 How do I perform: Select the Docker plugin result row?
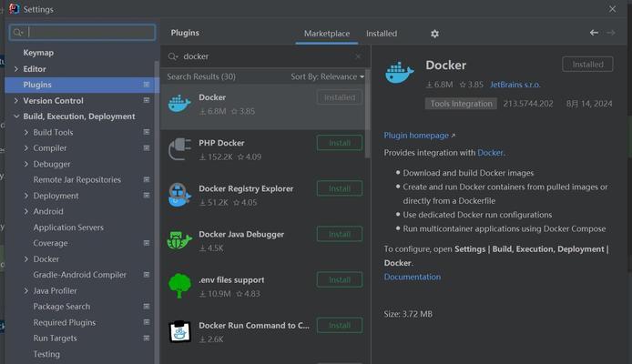[263, 106]
